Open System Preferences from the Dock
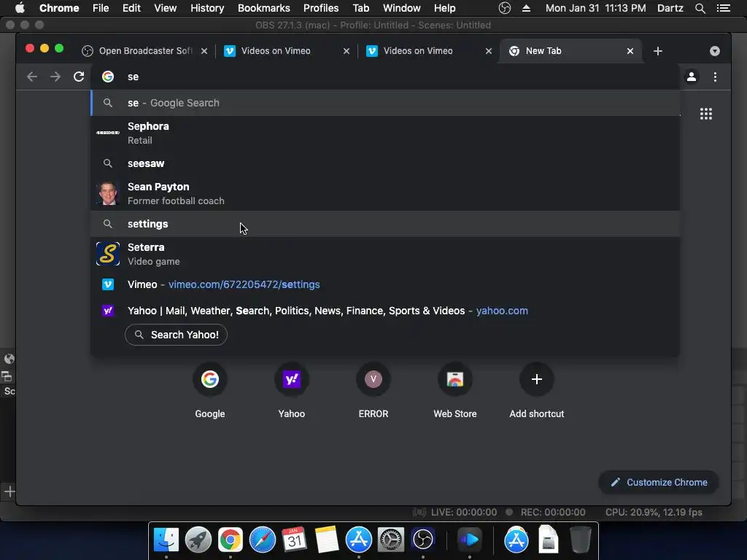The image size is (747, 560). click(x=391, y=540)
